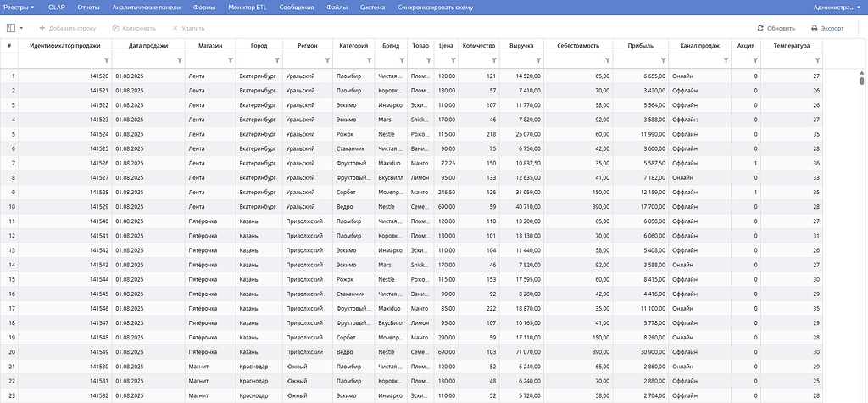Click the Добавить строку button
The height and width of the screenshot is (403, 868).
[x=68, y=28]
